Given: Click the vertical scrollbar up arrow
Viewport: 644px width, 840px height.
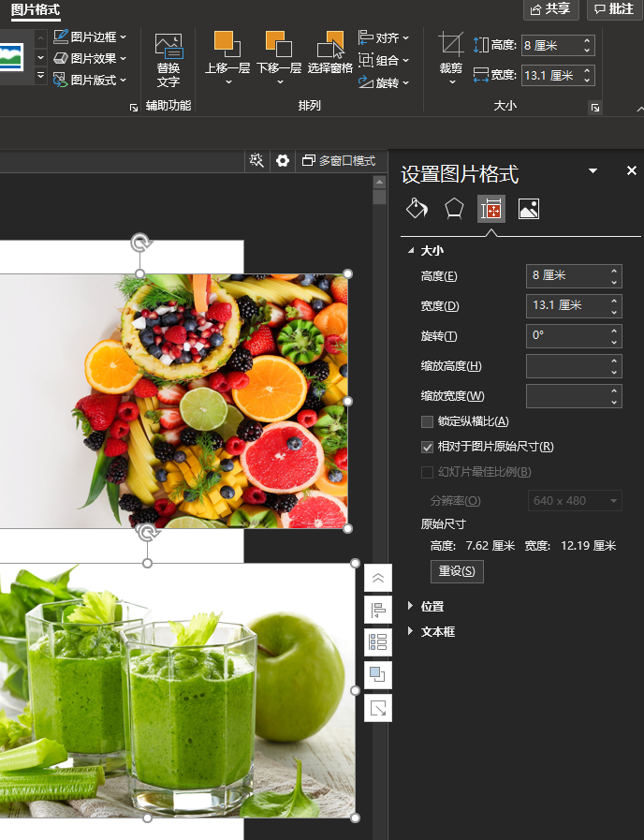Looking at the screenshot, I should click(x=379, y=183).
